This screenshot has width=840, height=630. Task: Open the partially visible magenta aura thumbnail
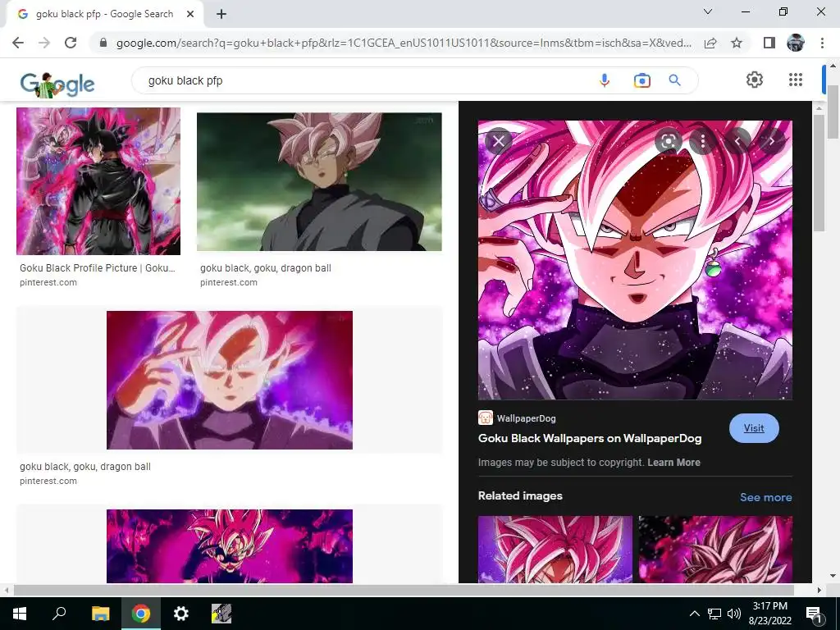click(x=230, y=546)
